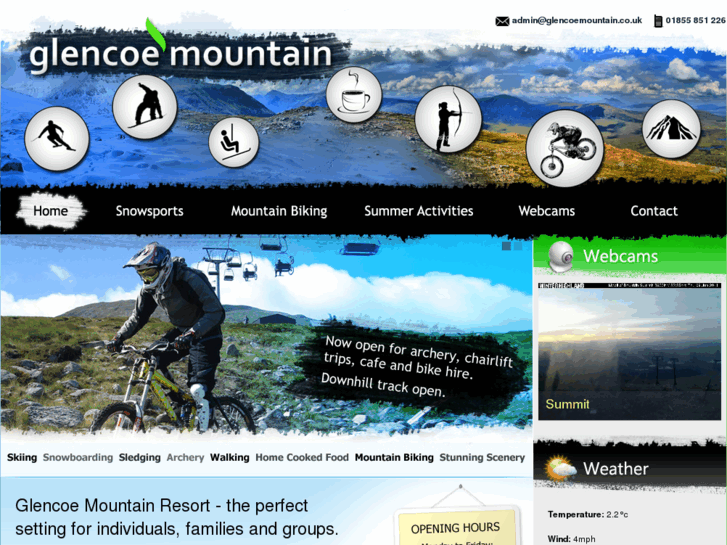
Task: Select the mountain biker circle icon
Action: click(565, 148)
